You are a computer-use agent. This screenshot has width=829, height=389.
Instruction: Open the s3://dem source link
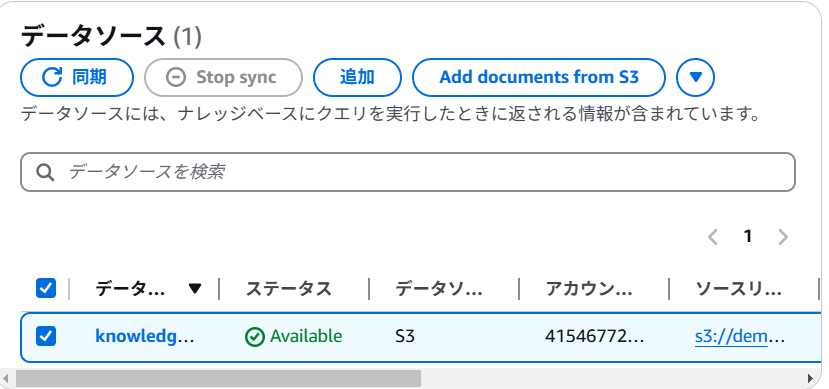pos(740,336)
